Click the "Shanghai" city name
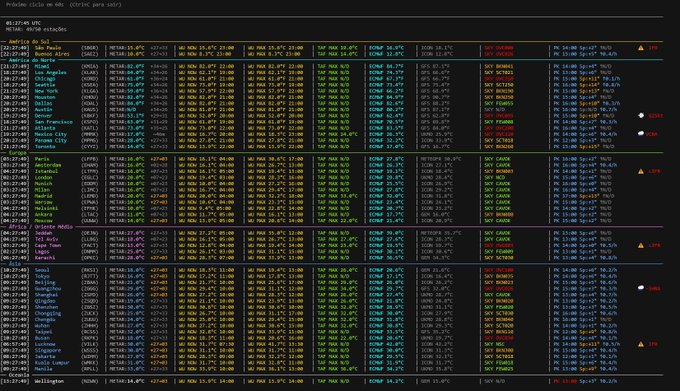The image size is (680, 391). (x=46, y=295)
